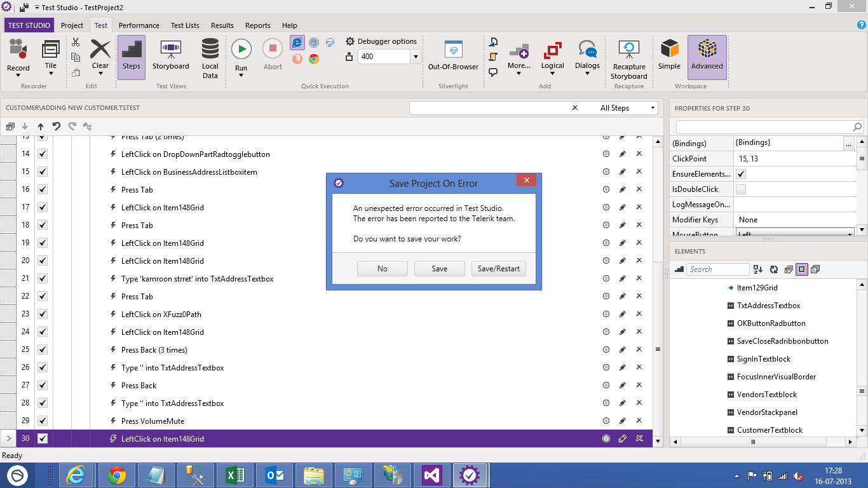868x488 pixels.
Task: Click the Out-Of-Browser Silverlight icon
Action: click(x=453, y=50)
